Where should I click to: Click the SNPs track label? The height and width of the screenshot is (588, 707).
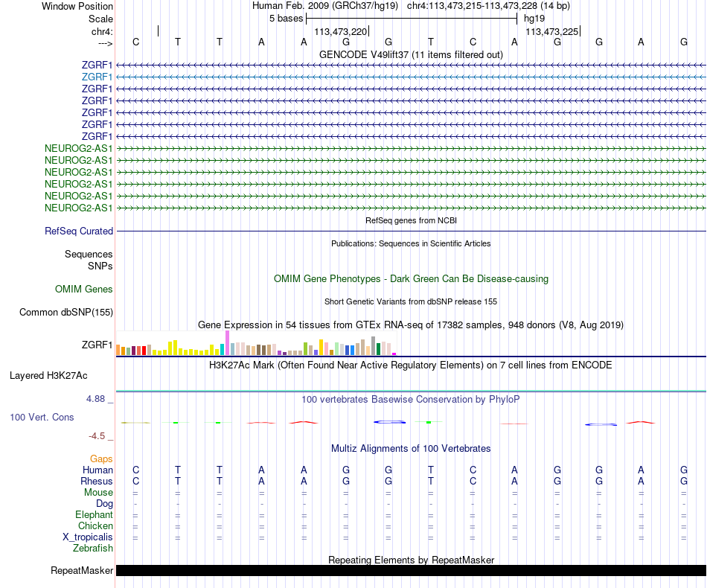[x=100, y=266]
